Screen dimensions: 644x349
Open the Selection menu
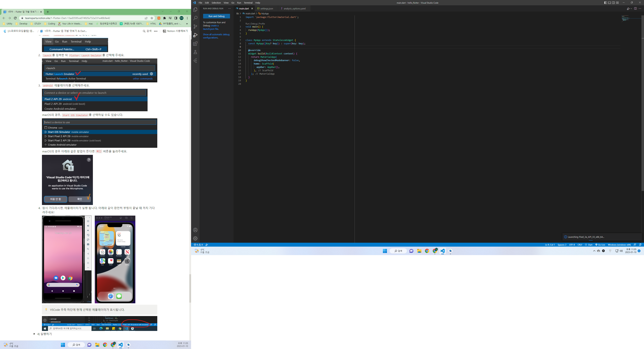click(216, 3)
